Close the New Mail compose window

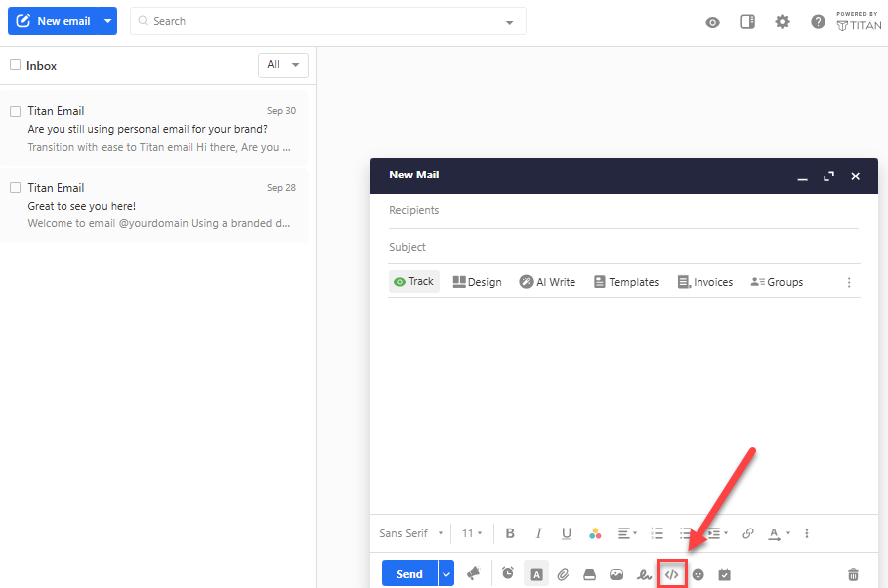click(x=855, y=176)
